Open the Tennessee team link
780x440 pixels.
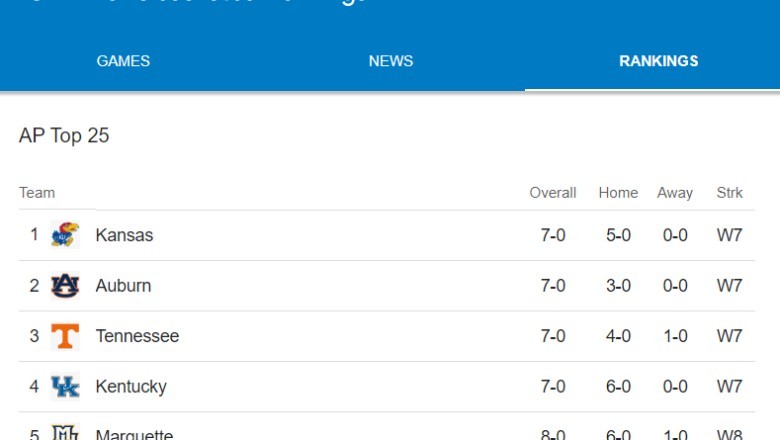(137, 336)
